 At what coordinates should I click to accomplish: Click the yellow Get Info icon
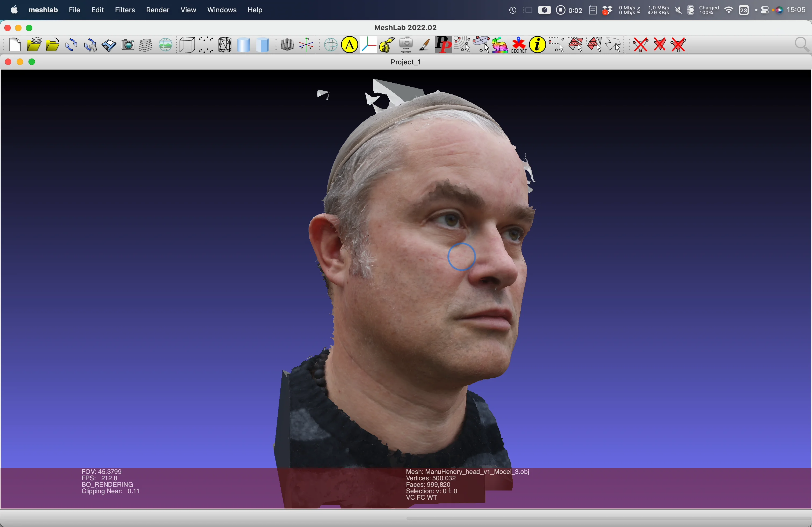tap(537, 45)
